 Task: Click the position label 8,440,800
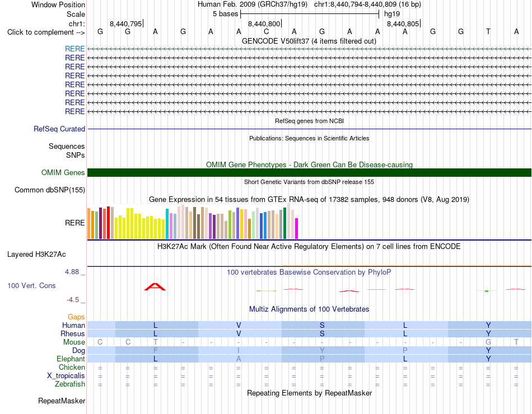264,23
